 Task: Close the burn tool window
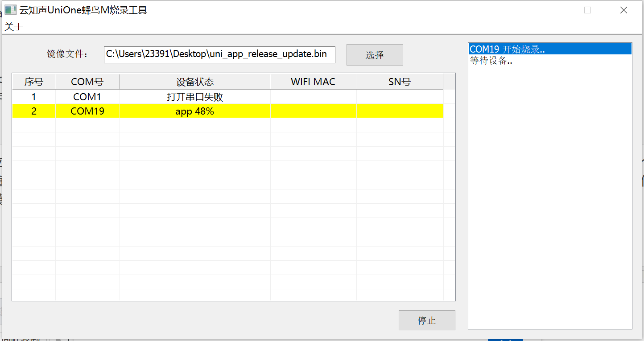click(x=623, y=10)
